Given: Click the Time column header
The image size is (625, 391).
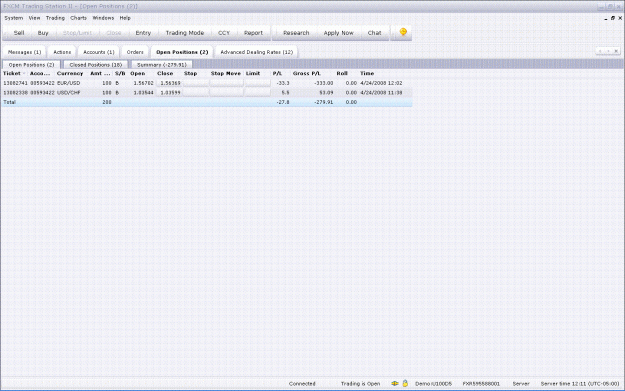Looking at the screenshot, I should 367,74.
